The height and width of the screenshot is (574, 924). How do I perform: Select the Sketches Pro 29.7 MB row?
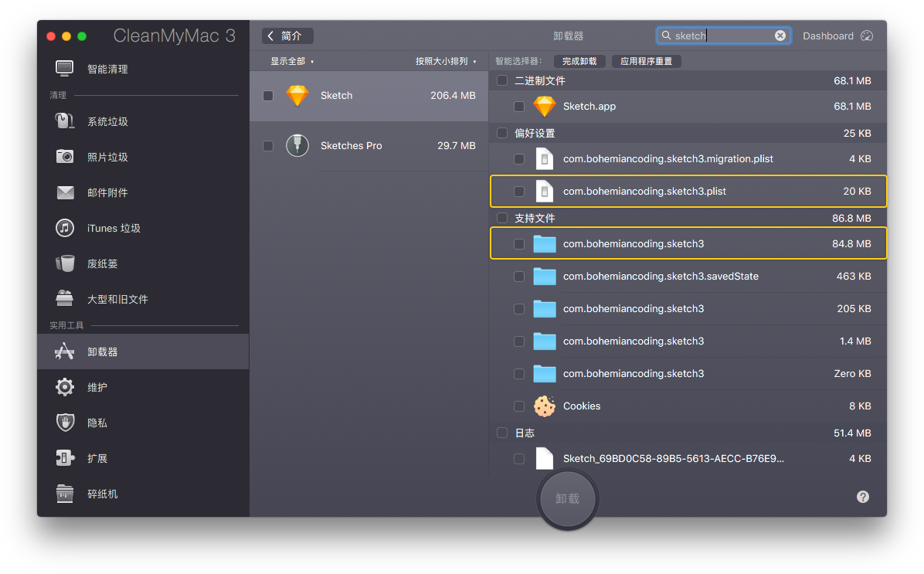(369, 145)
